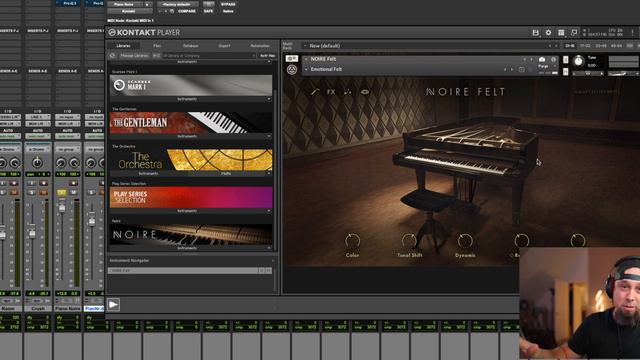Open Kontakt options gear icon
The height and width of the screenshot is (360, 640).
[548, 33]
